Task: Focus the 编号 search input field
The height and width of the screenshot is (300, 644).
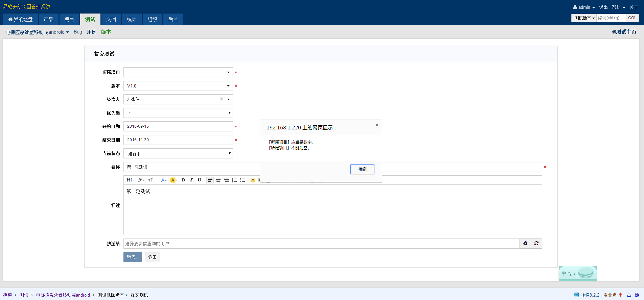Action: tap(611, 18)
